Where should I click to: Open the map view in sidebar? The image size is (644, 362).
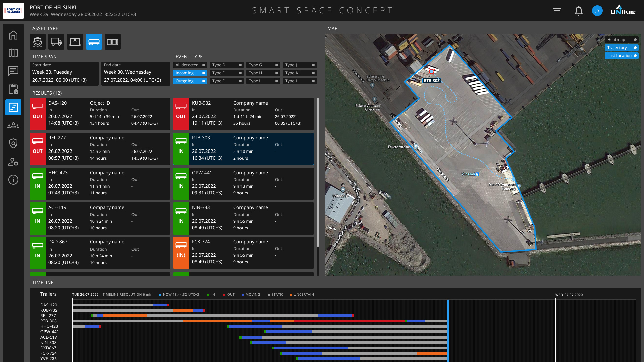pos(13,53)
